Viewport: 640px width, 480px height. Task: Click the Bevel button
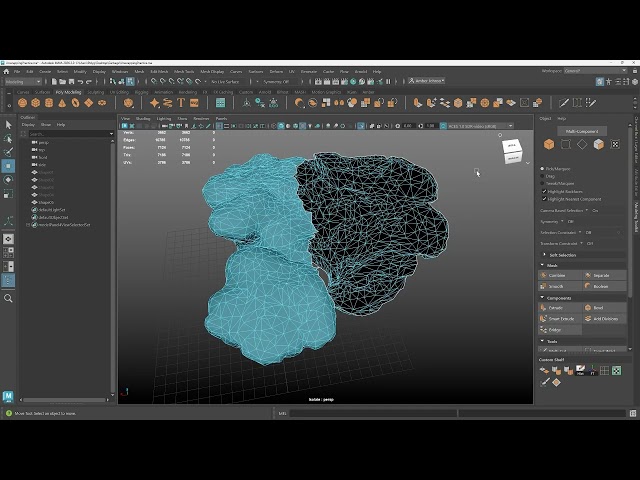(604, 308)
